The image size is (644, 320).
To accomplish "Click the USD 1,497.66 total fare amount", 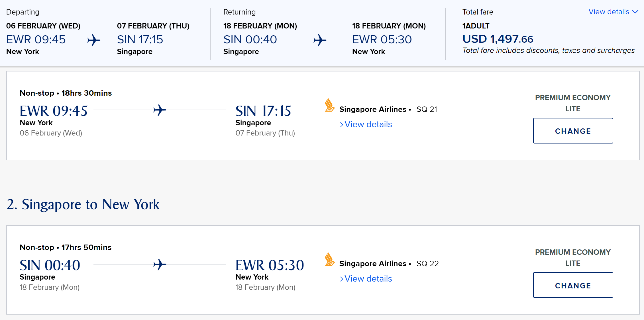I will [x=498, y=39].
